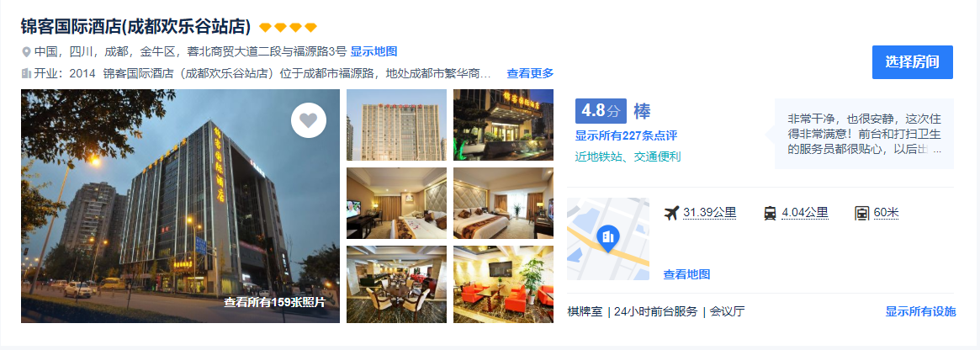Open the hotel tower daytime thumbnail
980x350 pixels.
(396, 125)
